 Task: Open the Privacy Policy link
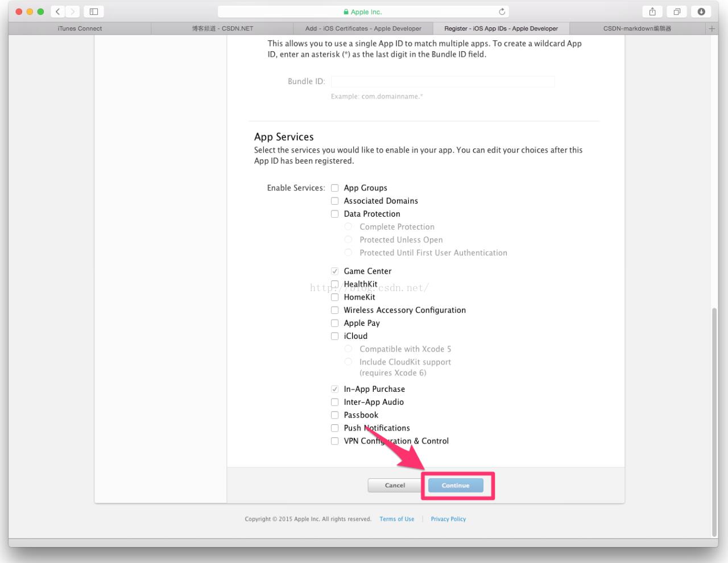click(448, 519)
